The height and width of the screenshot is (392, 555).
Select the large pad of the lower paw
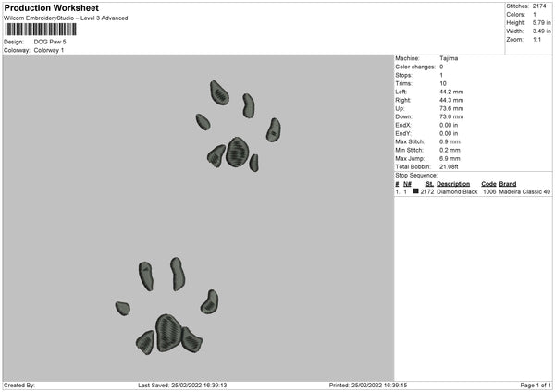[x=169, y=333]
